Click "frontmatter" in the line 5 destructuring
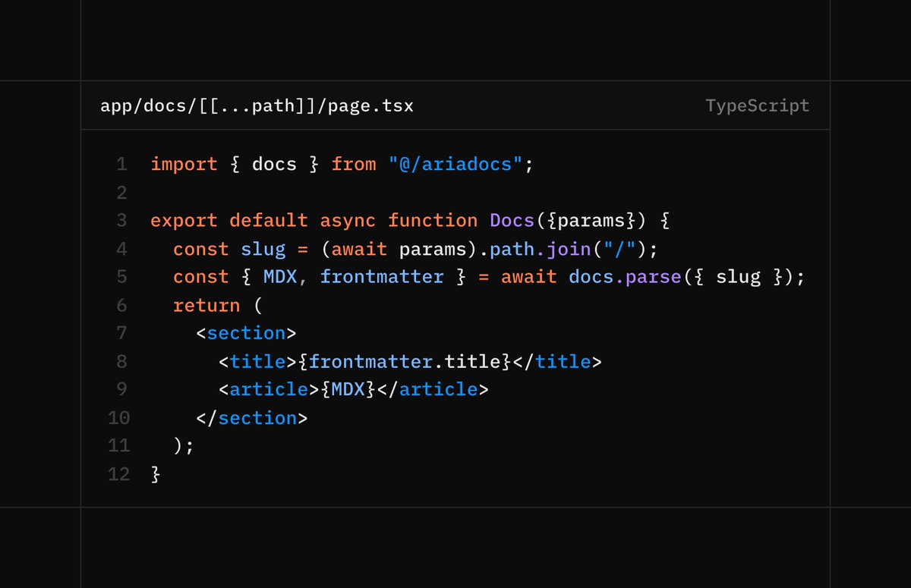This screenshot has width=911, height=588. click(x=382, y=277)
